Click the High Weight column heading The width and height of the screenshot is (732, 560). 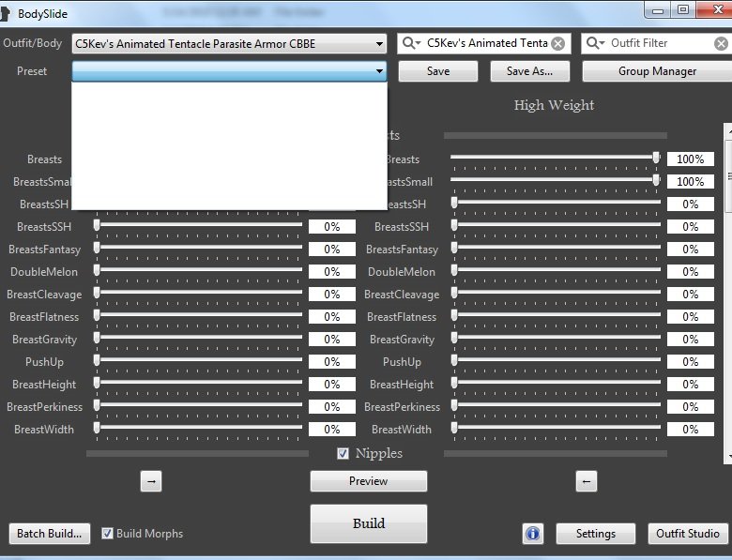(x=554, y=105)
